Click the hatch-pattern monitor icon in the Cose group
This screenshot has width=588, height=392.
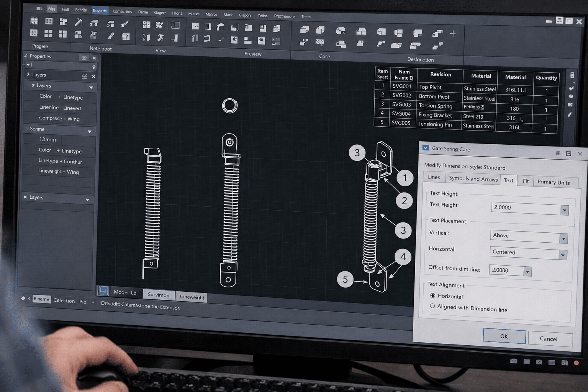(x=320, y=42)
